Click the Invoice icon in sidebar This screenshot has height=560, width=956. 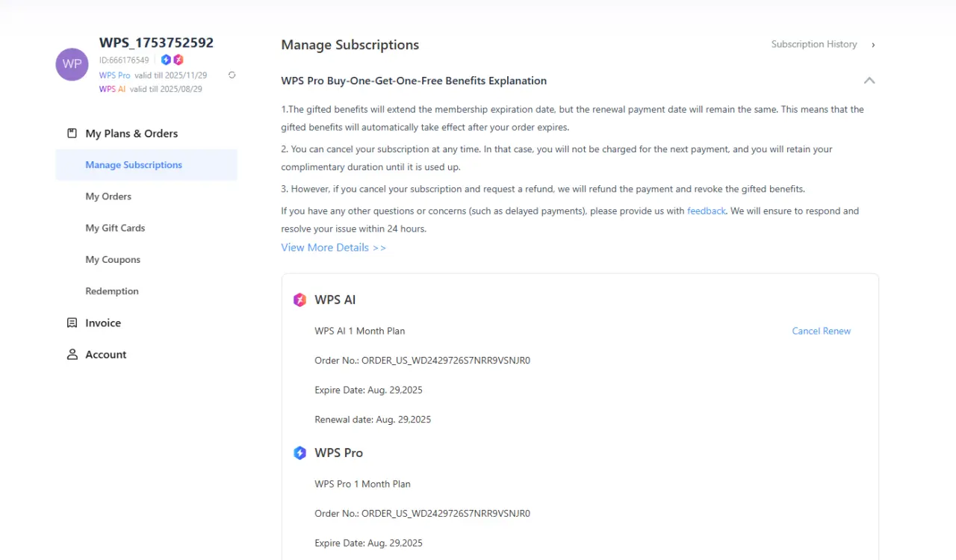(x=72, y=323)
